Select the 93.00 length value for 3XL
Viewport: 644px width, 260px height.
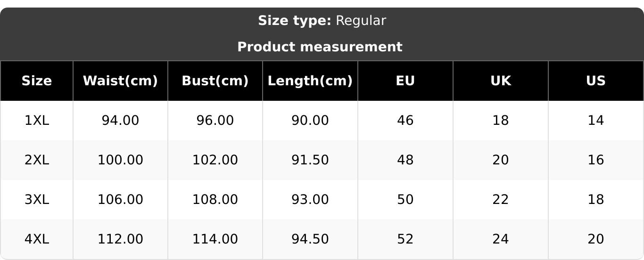(x=310, y=200)
